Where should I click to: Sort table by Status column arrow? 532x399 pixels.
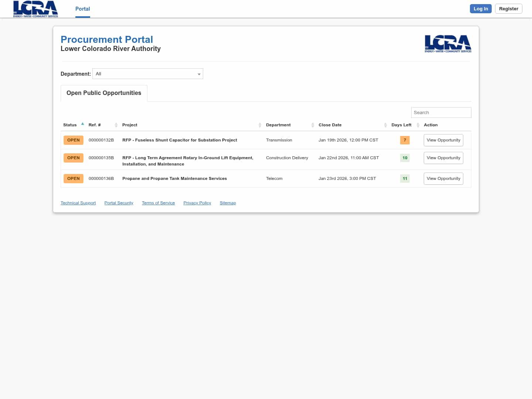click(x=82, y=124)
